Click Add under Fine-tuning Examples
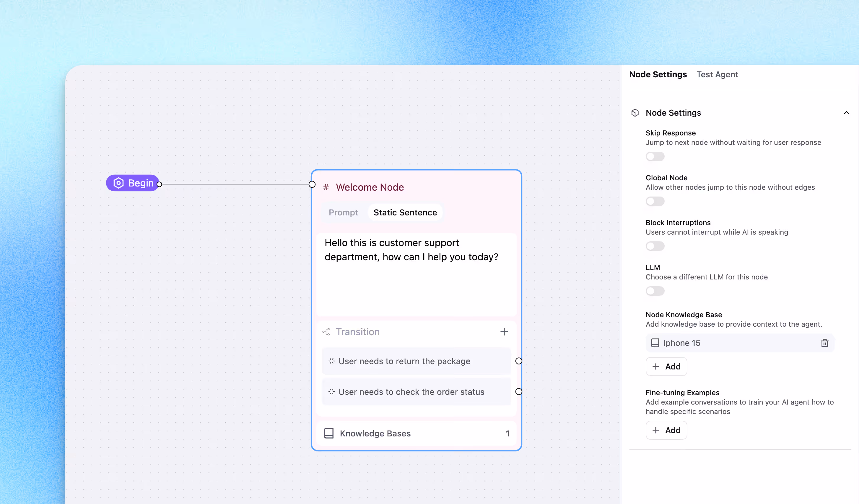 point(666,430)
